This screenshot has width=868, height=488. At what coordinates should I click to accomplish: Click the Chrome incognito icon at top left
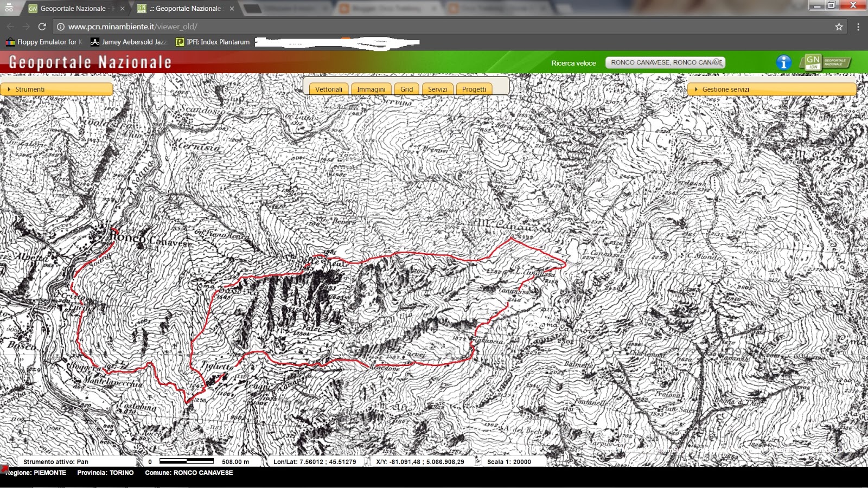[9, 8]
